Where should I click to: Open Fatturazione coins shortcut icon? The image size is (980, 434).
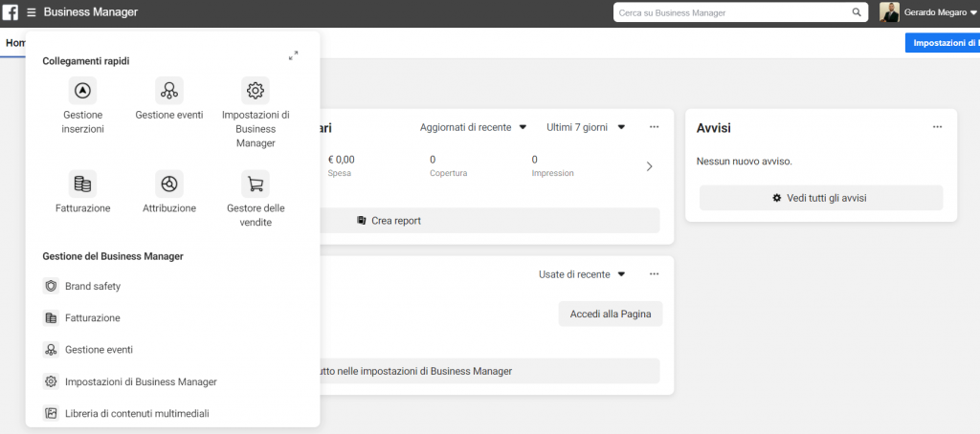click(x=82, y=184)
